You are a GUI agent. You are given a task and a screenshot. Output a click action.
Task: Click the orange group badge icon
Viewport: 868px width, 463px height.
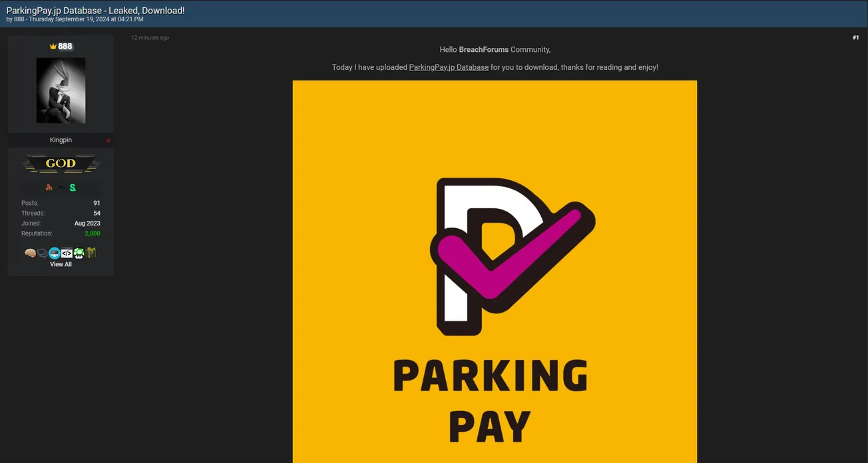pos(49,188)
